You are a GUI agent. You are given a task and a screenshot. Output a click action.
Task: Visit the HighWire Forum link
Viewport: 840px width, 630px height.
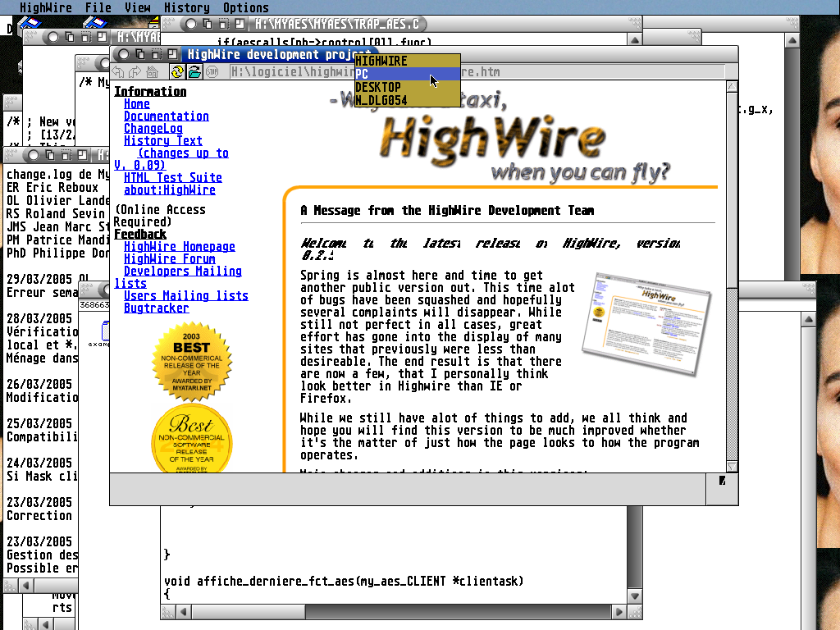pyautogui.click(x=169, y=258)
